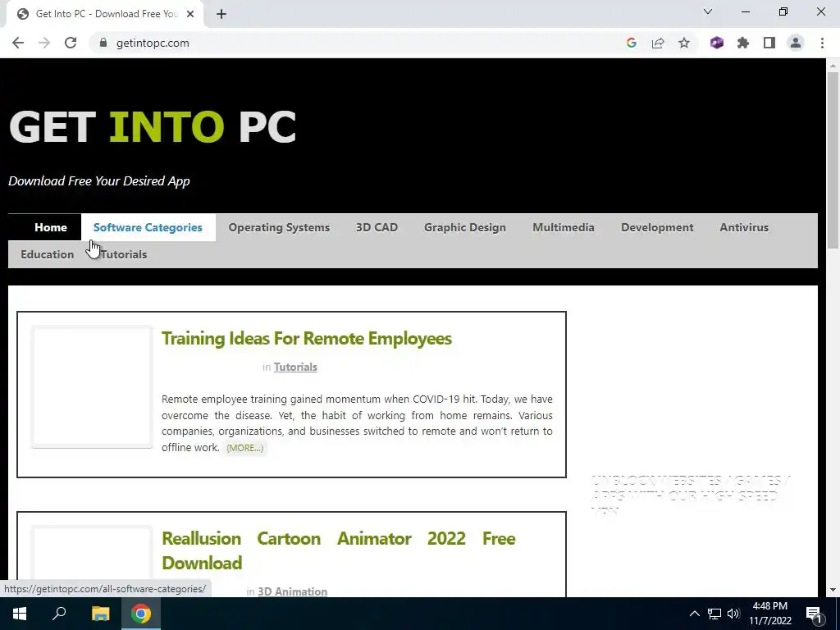Show hidden system tray icons
The height and width of the screenshot is (630, 840).
click(x=694, y=614)
